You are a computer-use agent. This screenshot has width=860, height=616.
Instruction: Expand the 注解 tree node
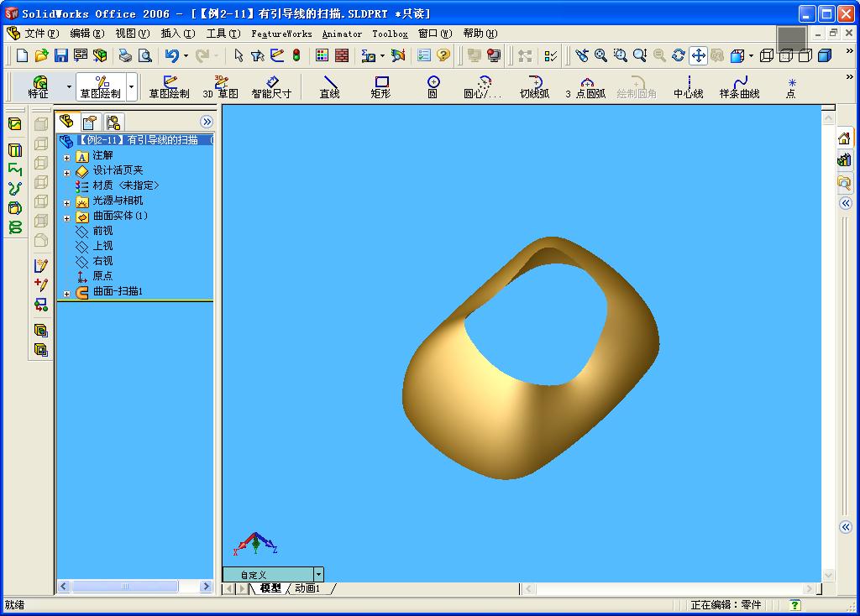point(67,158)
